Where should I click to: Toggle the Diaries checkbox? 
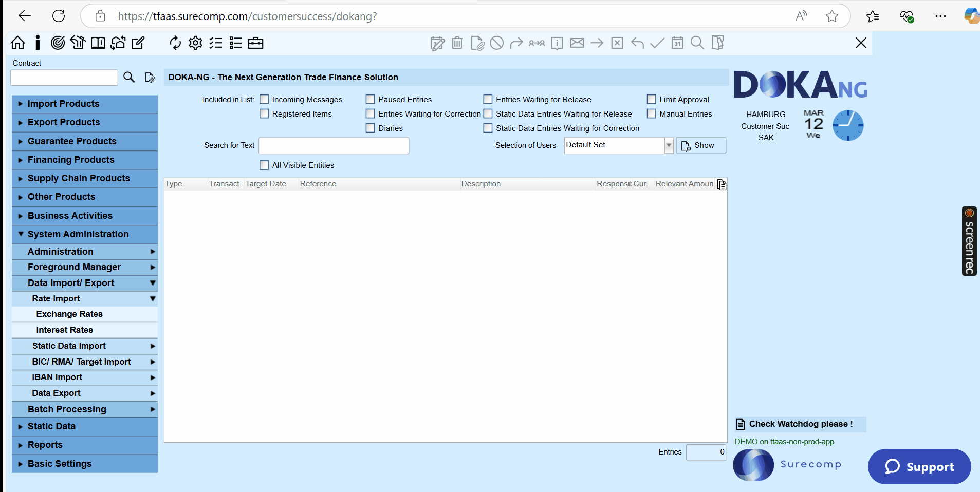pyautogui.click(x=370, y=128)
